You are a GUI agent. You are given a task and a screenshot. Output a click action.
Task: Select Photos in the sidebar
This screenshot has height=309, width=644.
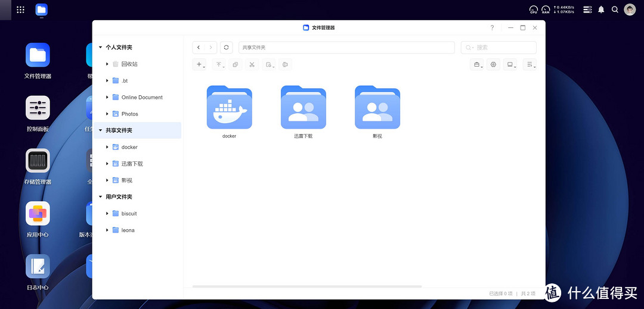[129, 114]
